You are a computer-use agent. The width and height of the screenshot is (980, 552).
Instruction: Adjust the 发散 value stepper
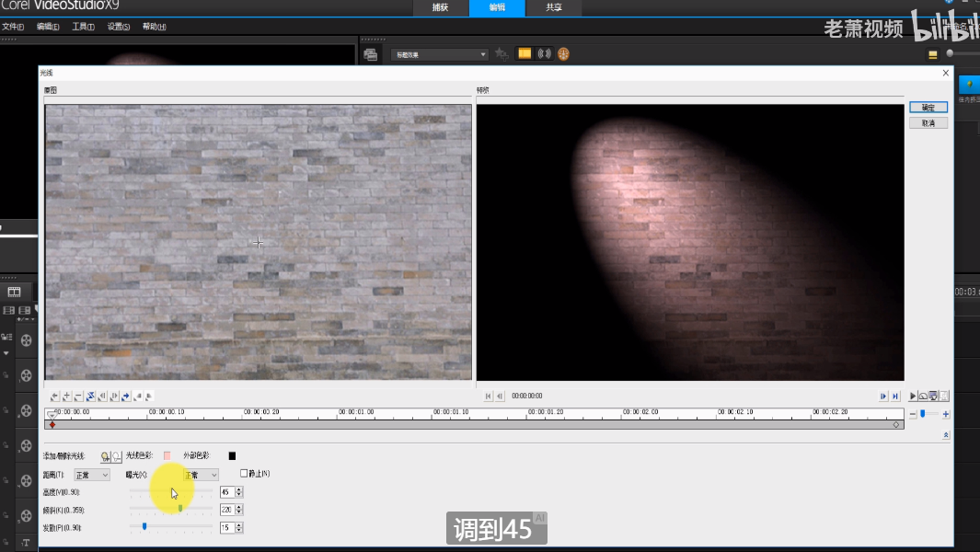(238, 528)
